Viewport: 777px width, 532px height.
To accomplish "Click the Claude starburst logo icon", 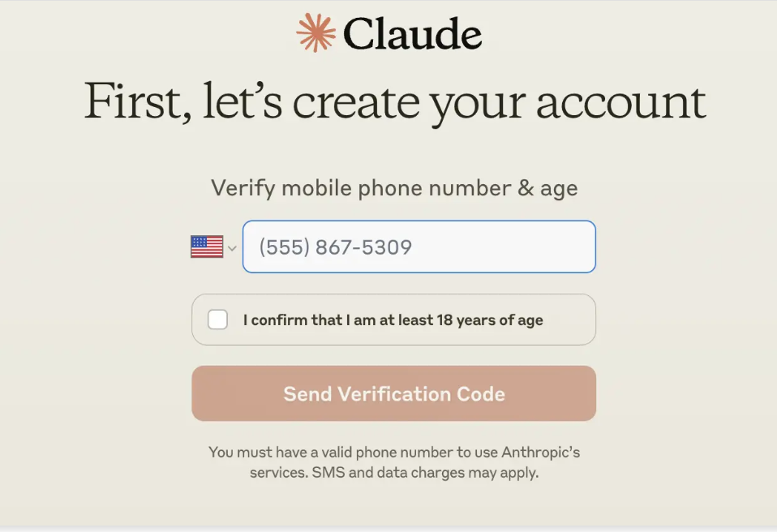I will [316, 33].
